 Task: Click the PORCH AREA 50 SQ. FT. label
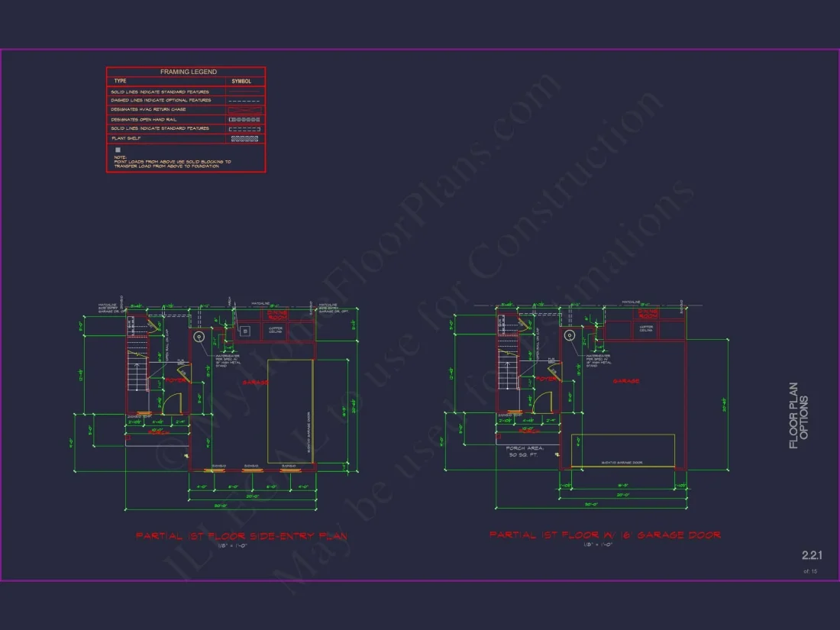(x=523, y=452)
